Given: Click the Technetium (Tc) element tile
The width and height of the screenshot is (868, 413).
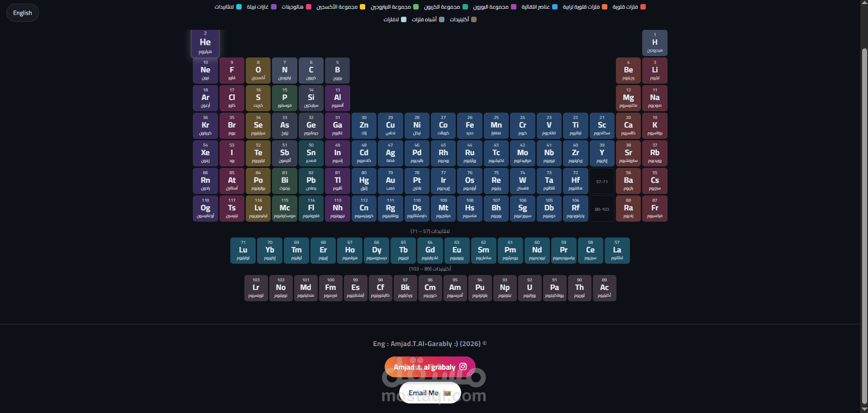Looking at the screenshot, I should click(496, 153).
